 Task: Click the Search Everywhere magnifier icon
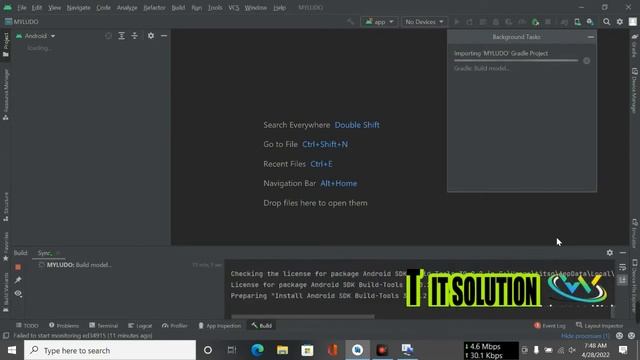607,22
